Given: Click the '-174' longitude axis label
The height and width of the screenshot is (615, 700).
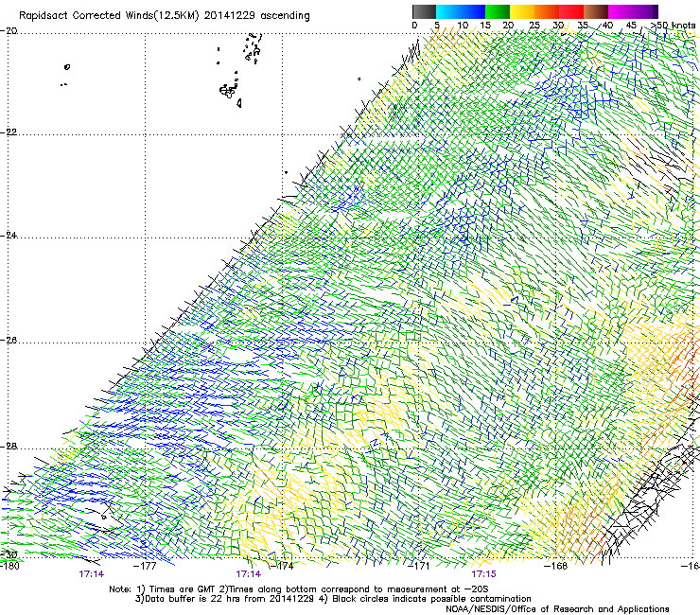Looking at the screenshot, I should pos(282,566).
